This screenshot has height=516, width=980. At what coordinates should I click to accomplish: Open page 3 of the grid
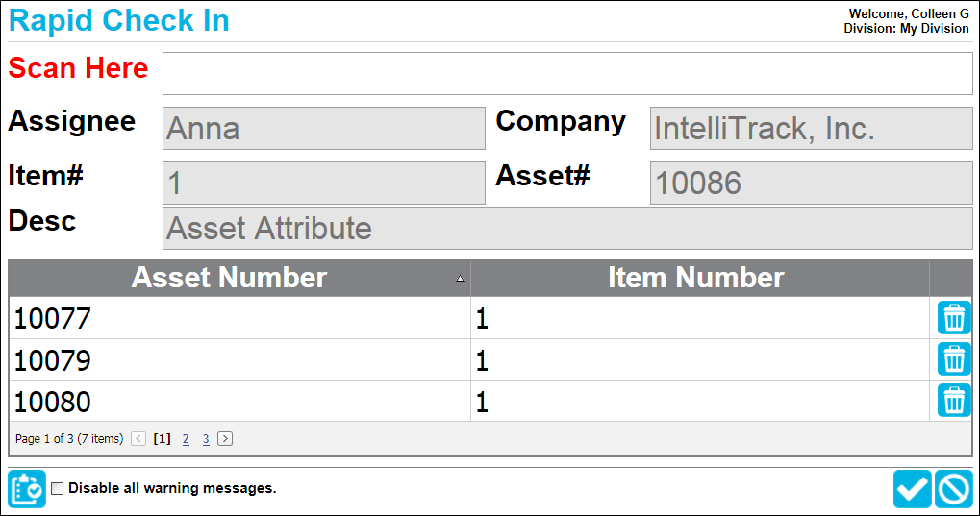point(206,439)
